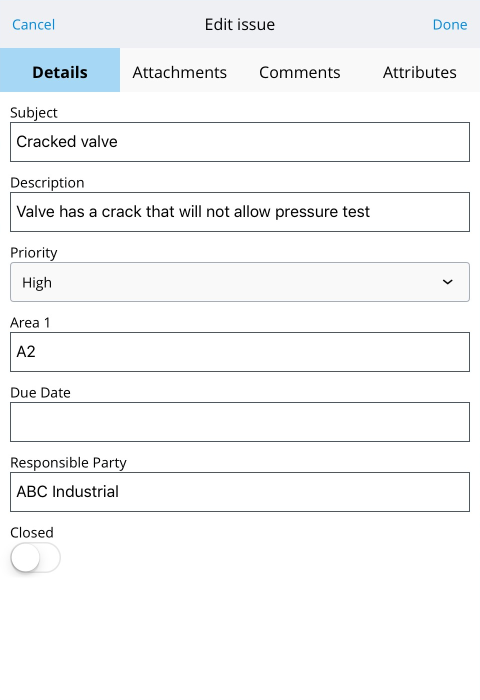The width and height of the screenshot is (480, 700).
Task: Toggle the Closed switch on
Action: tap(35, 557)
